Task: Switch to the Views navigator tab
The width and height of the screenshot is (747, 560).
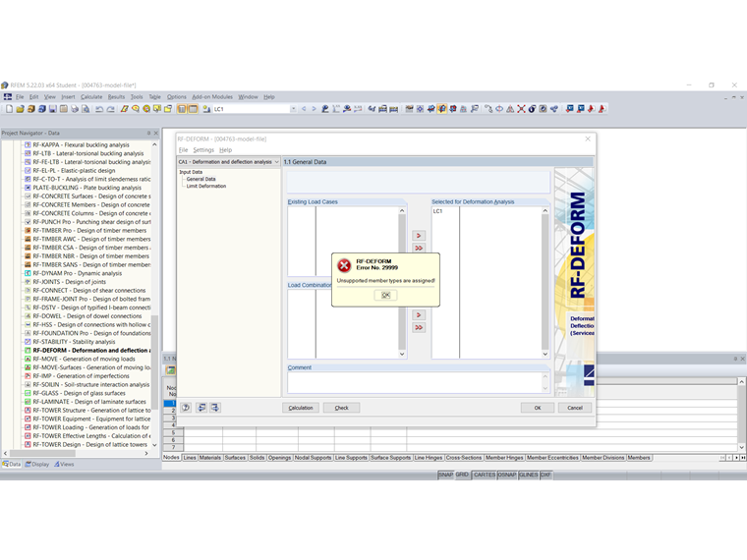Action: (64, 464)
